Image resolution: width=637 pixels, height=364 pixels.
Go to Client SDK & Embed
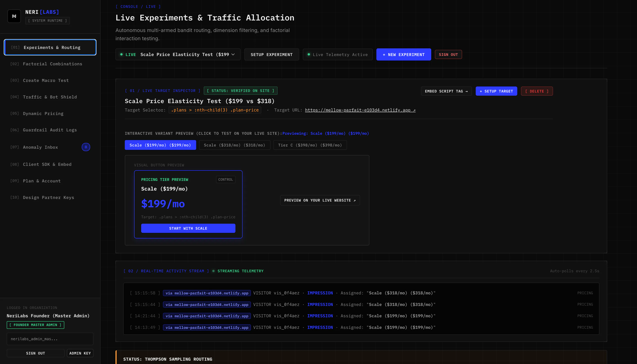[50, 164]
